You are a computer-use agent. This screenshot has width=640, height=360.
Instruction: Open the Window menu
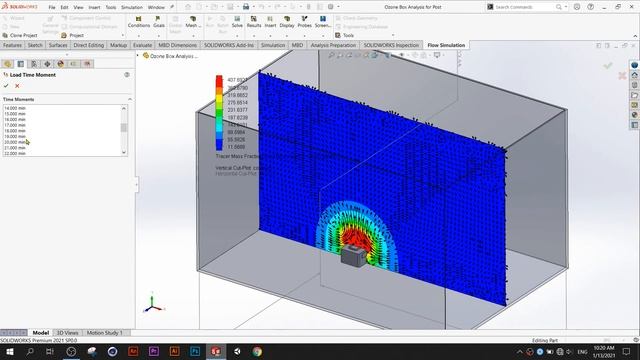[156, 7]
